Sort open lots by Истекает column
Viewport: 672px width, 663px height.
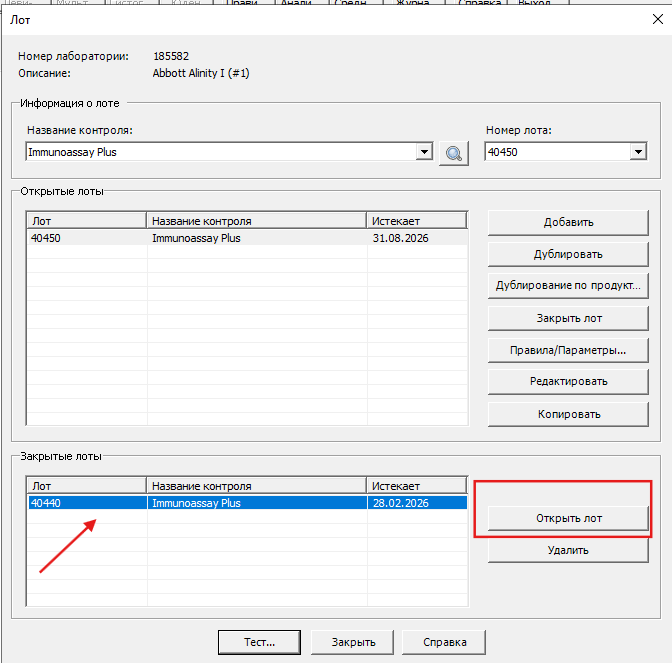coord(416,221)
